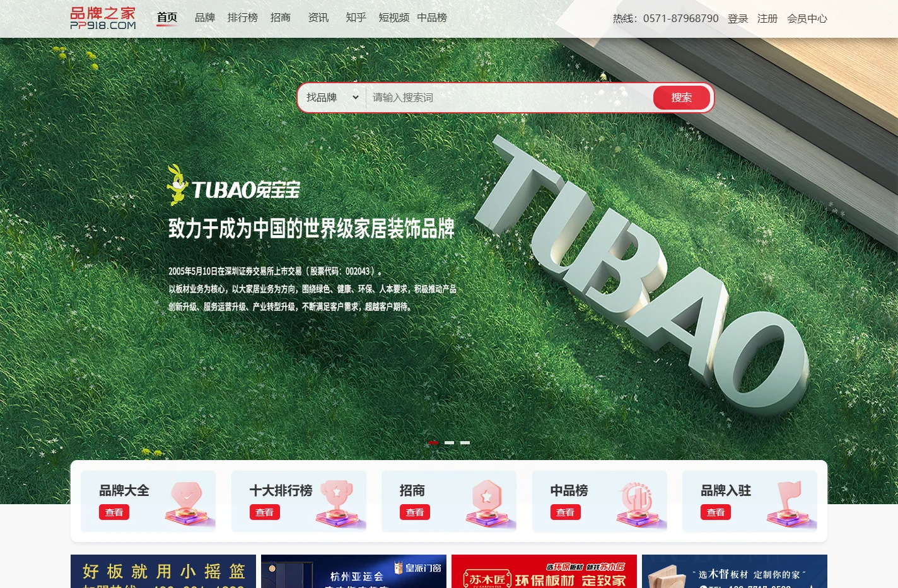Image resolution: width=898 pixels, height=588 pixels.
Task: Open the 品牌 nav item
Action: (x=205, y=18)
